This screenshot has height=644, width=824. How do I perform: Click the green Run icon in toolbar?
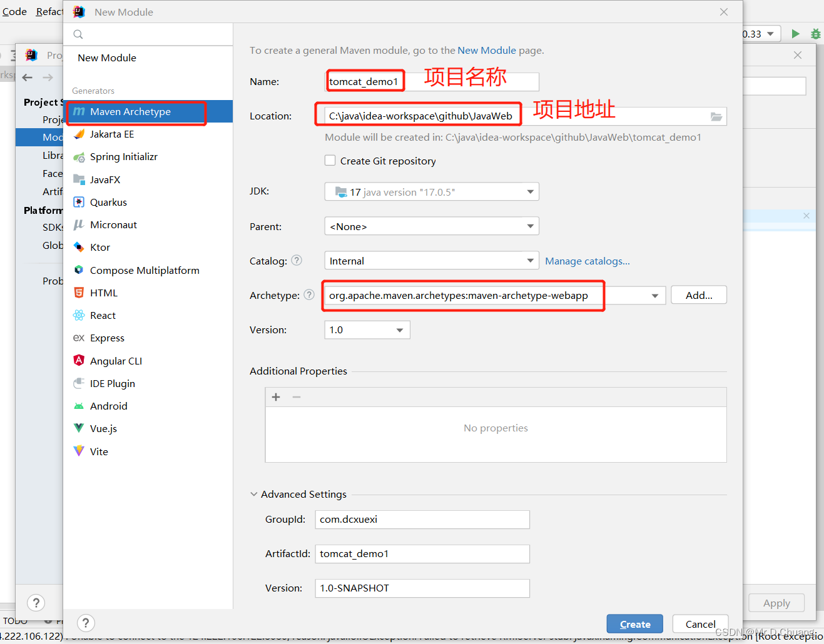tap(795, 34)
